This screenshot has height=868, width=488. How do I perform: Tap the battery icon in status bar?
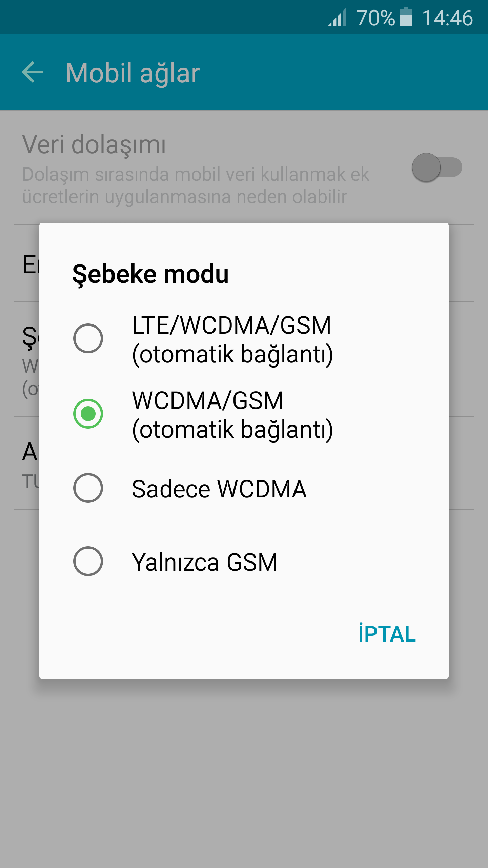click(x=406, y=17)
